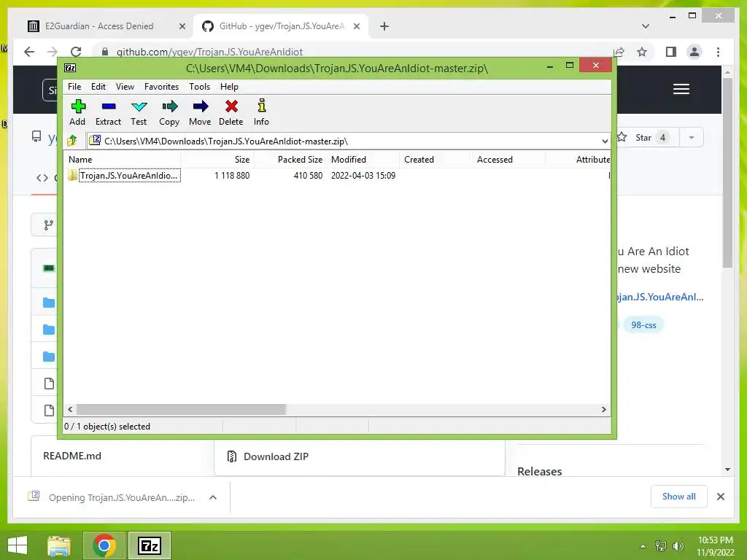Show hidden system tray icons
747x560 pixels.
[643, 546]
